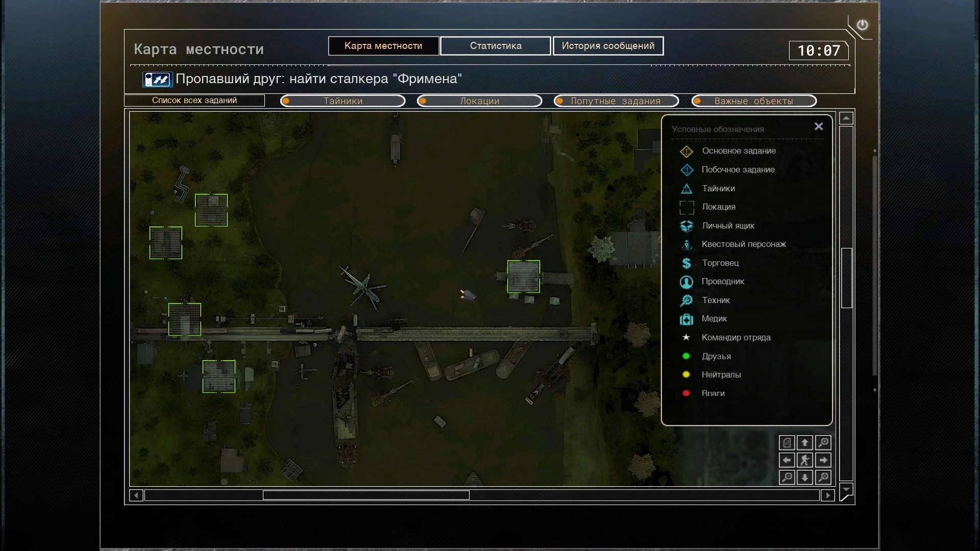
Task: Open the task list sheet icon in map controls
Action: (x=787, y=442)
